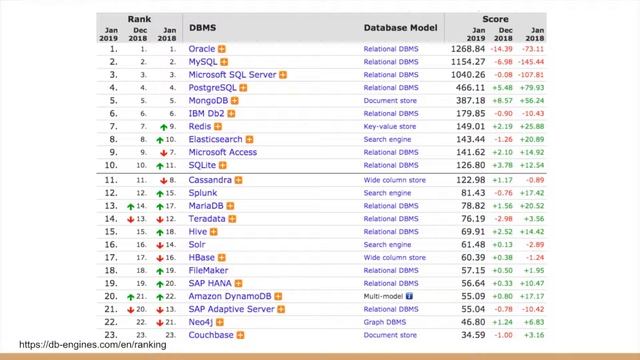Image resolution: width=640 pixels, height=360 pixels.
Task: Click the plus icon next to Oracle
Action: [x=222, y=49]
